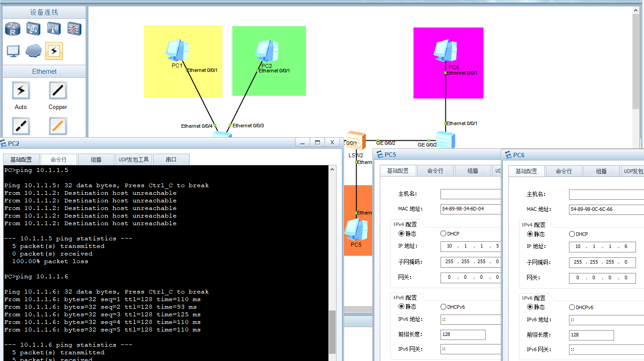The width and height of the screenshot is (644, 361).
Task: Click 前缀长度 field in PC6 window
Action: pyautogui.click(x=591, y=335)
